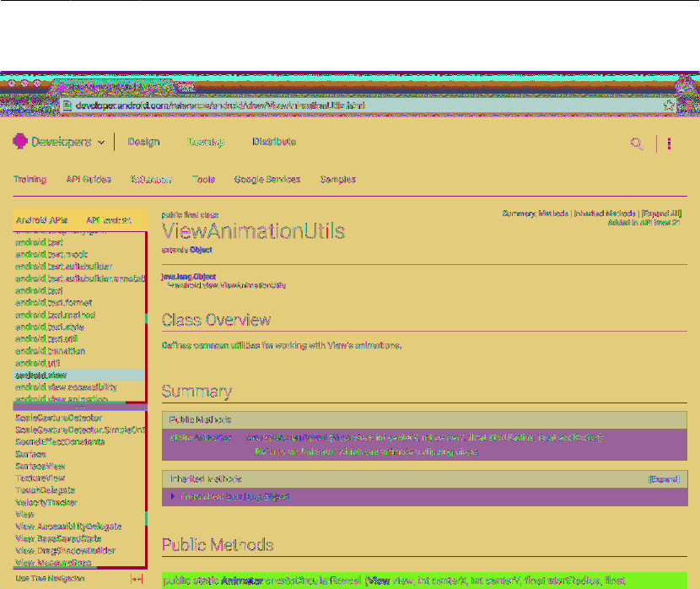The image size is (700, 589).
Task: Switch to the Reference tab
Action: click(151, 179)
